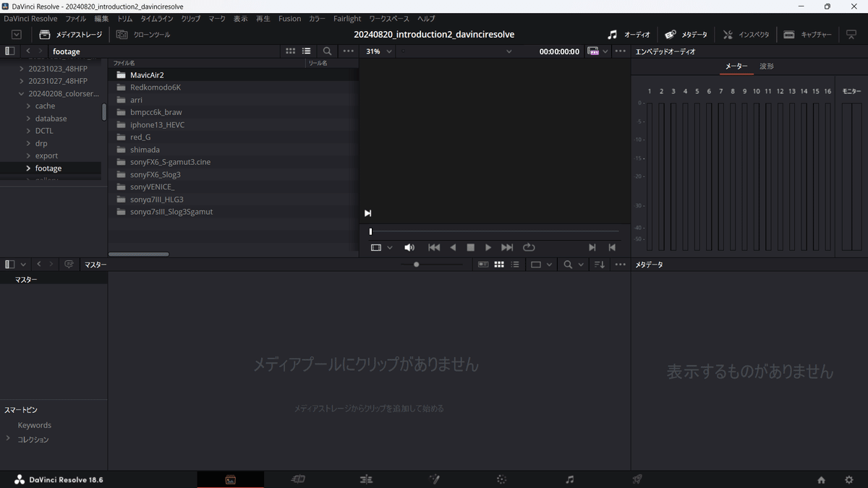Expand the cache folder
The image size is (868, 488).
pyautogui.click(x=28, y=106)
